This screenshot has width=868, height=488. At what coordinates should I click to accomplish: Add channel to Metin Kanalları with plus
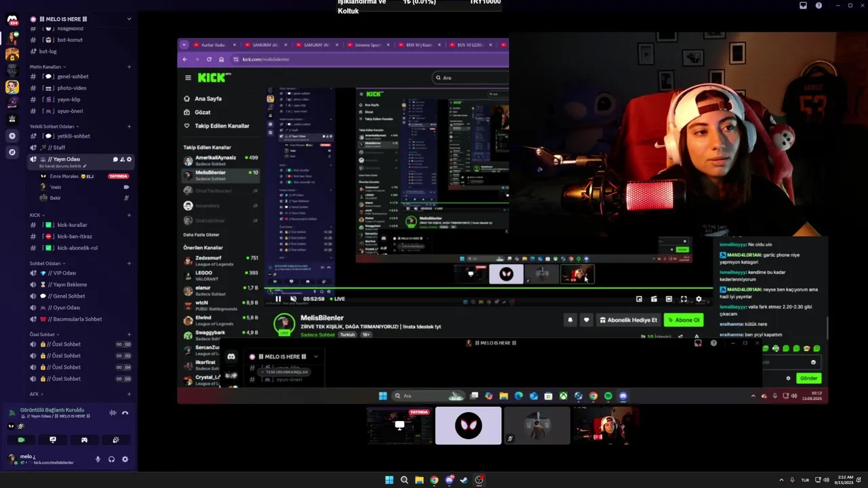coord(129,67)
